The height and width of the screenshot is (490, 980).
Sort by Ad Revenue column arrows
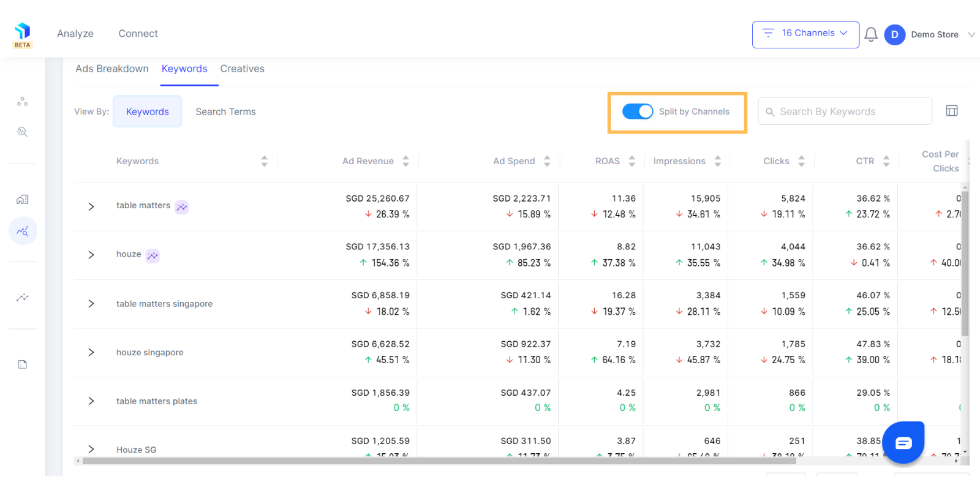(x=405, y=161)
